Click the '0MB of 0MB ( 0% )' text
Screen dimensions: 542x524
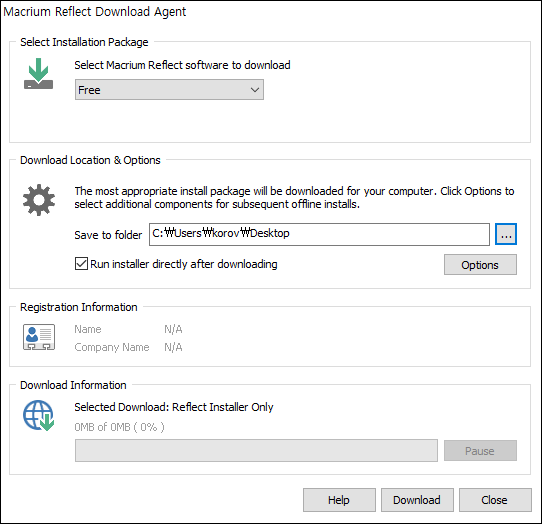coord(119,427)
